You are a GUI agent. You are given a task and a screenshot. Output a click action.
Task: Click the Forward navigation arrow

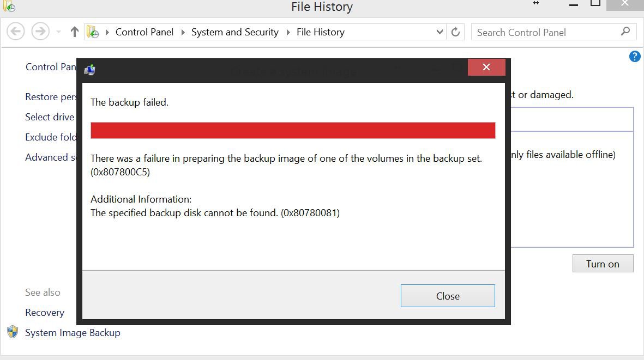tap(40, 32)
